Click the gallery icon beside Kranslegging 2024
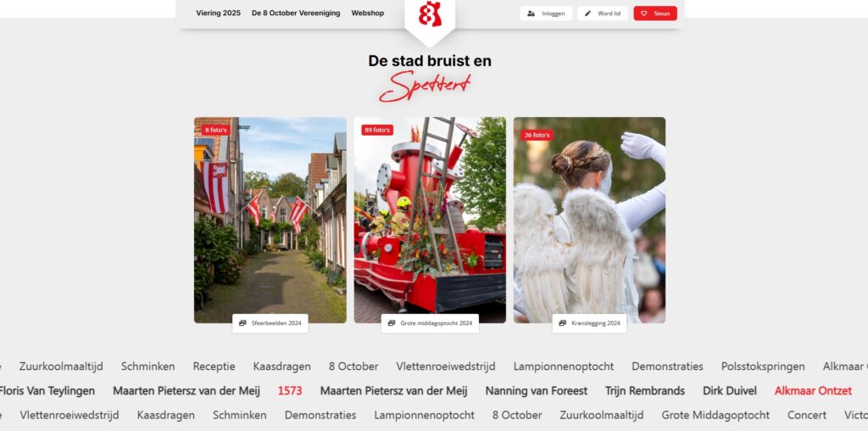This screenshot has width=868, height=431. 563,323
